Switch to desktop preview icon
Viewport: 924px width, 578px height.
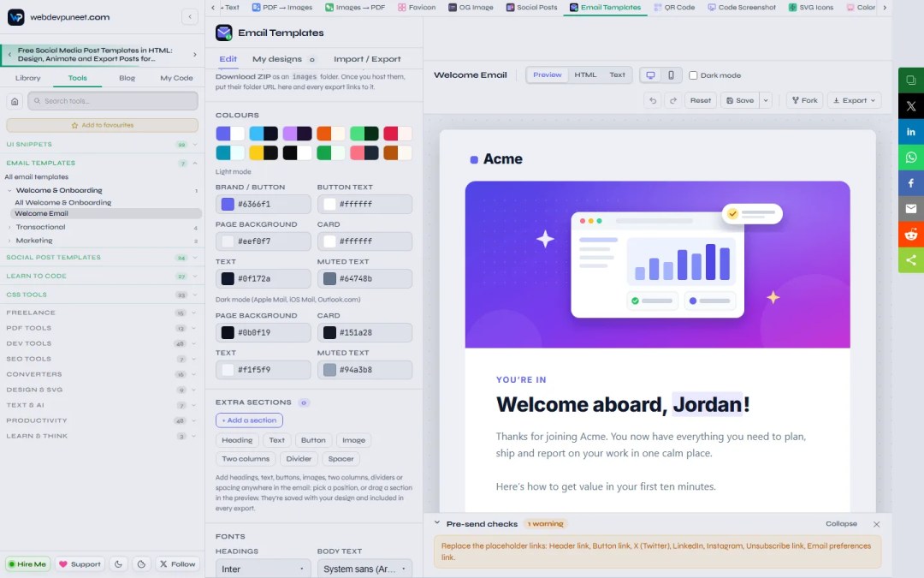[x=650, y=74]
